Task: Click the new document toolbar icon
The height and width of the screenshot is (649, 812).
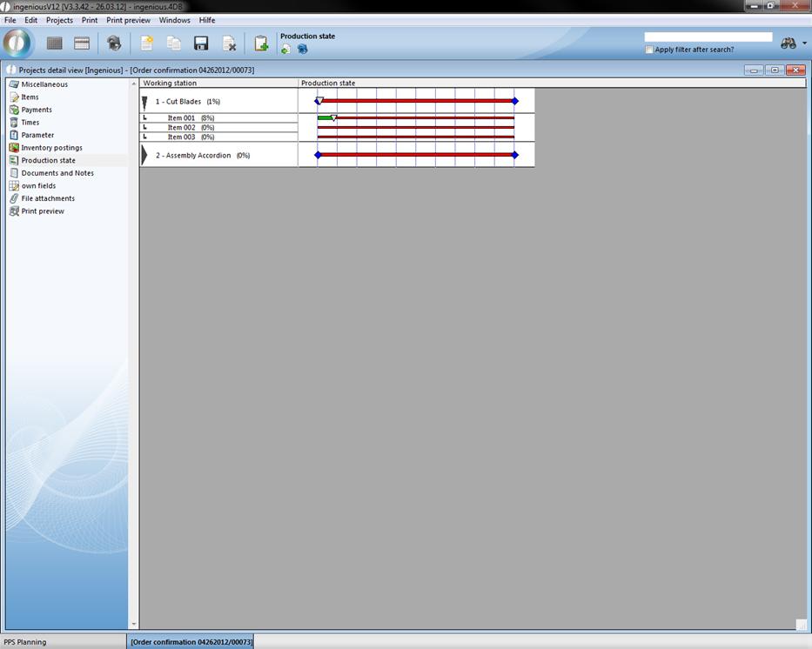Action: [x=146, y=43]
